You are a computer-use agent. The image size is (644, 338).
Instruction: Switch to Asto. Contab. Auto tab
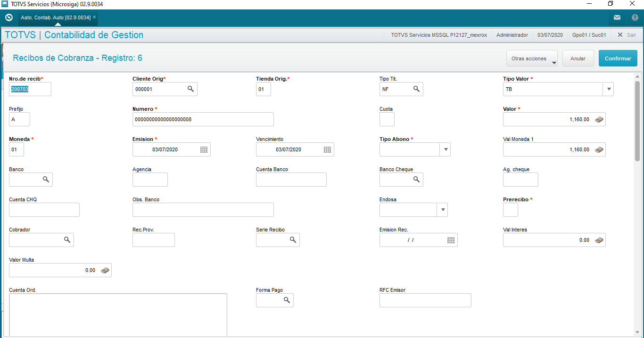pyautogui.click(x=56, y=17)
